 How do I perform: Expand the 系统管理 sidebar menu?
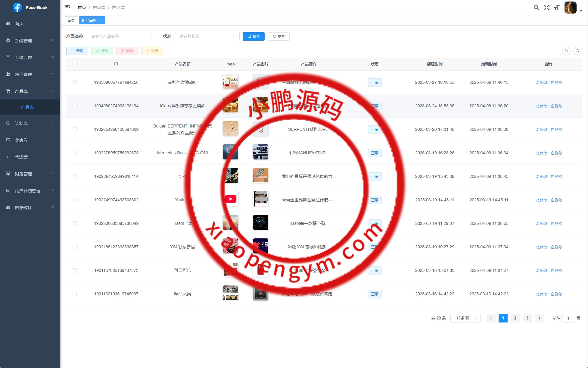click(x=30, y=41)
